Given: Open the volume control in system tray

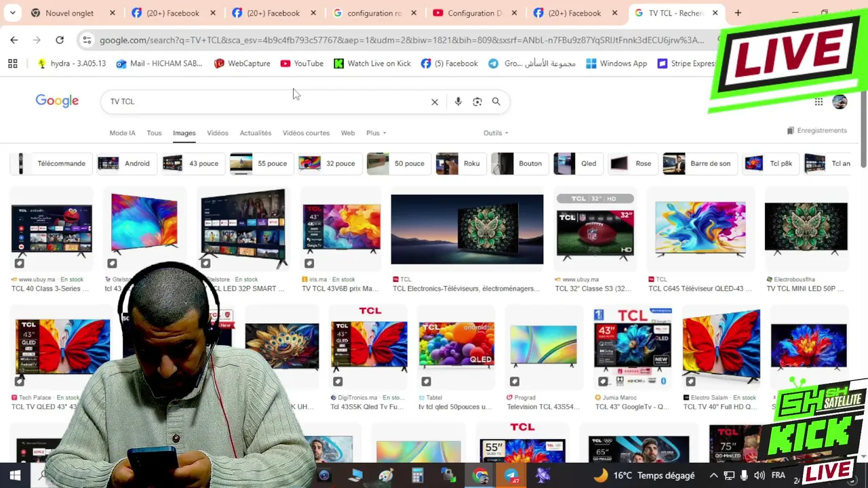Looking at the screenshot, I should click(x=759, y=476).
